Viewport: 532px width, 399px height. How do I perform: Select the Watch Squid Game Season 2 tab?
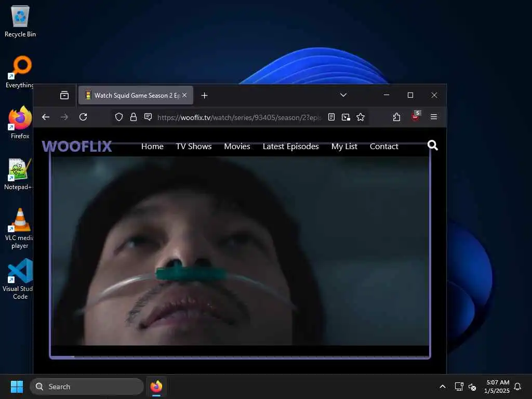click(136, 96)
